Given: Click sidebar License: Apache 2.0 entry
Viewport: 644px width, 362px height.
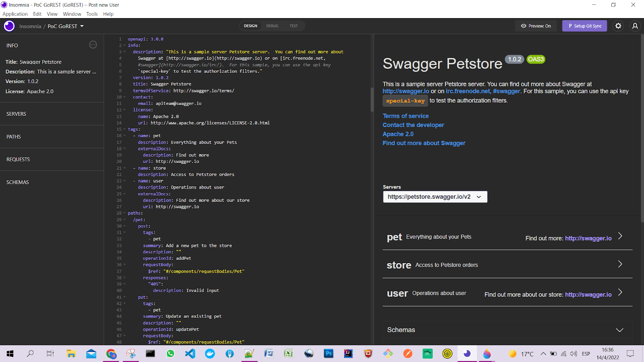Looking at the screenshot, I should [x=29, y=91].
